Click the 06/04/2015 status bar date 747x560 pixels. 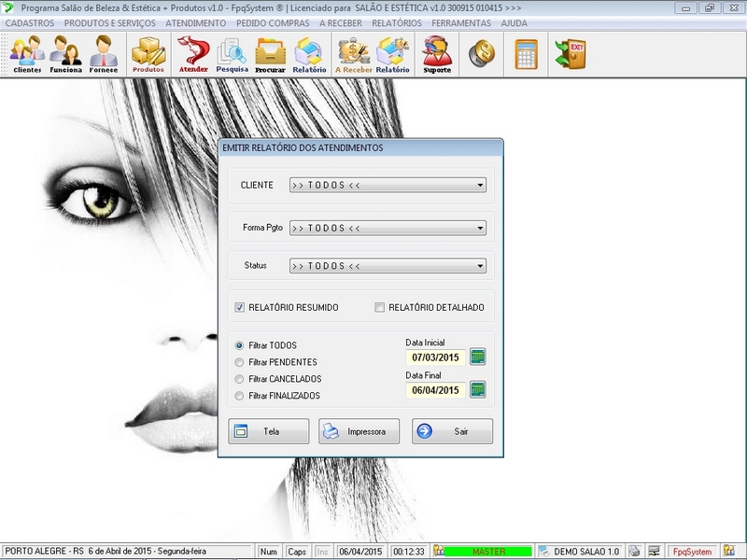(x=360, y=552)
